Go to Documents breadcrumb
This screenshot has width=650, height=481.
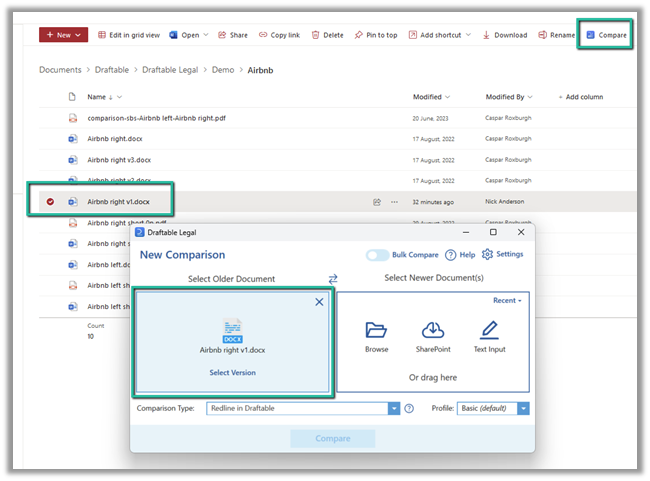[x=60, y=70]
